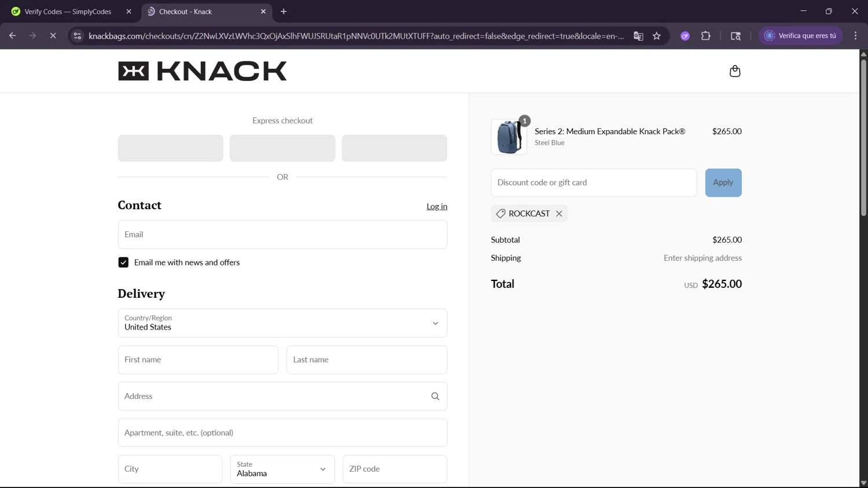Open the Country/Region dropdown
Viewport: 868px width, 488px height.
[282, 323]
